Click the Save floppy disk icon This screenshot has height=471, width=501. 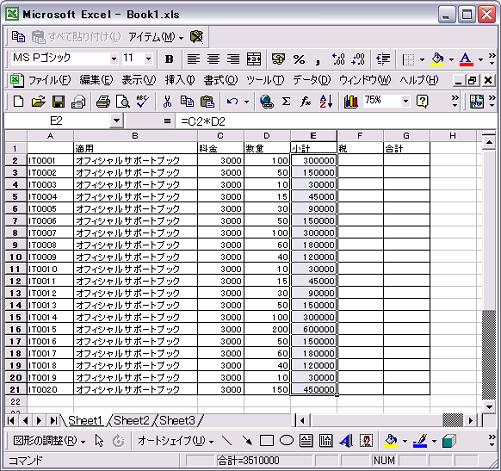click(x=58, y=102)
